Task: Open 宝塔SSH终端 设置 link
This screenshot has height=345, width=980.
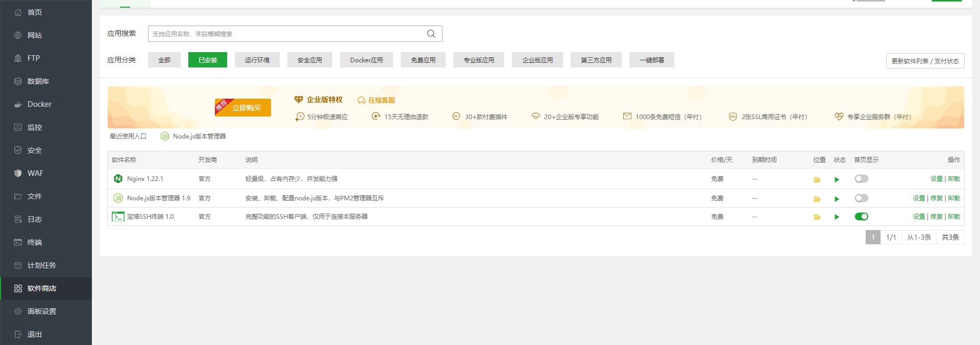Action: [x=919, y=217]
